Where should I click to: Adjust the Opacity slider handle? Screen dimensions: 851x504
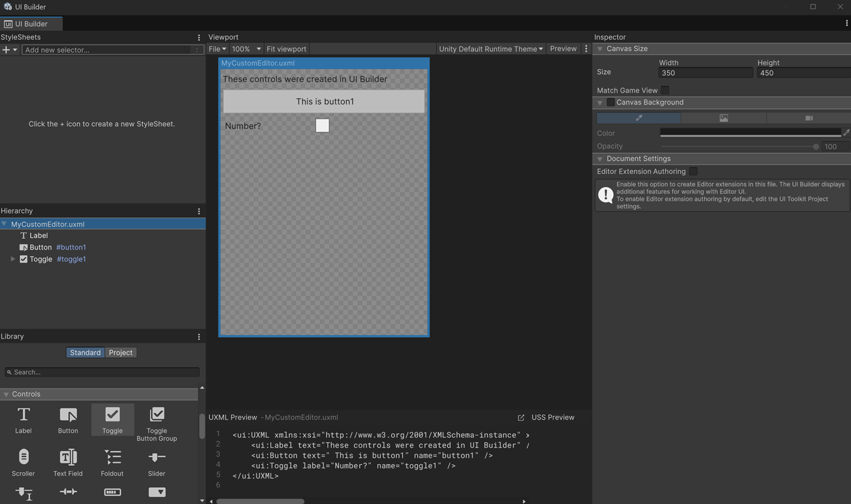point(815,146)
